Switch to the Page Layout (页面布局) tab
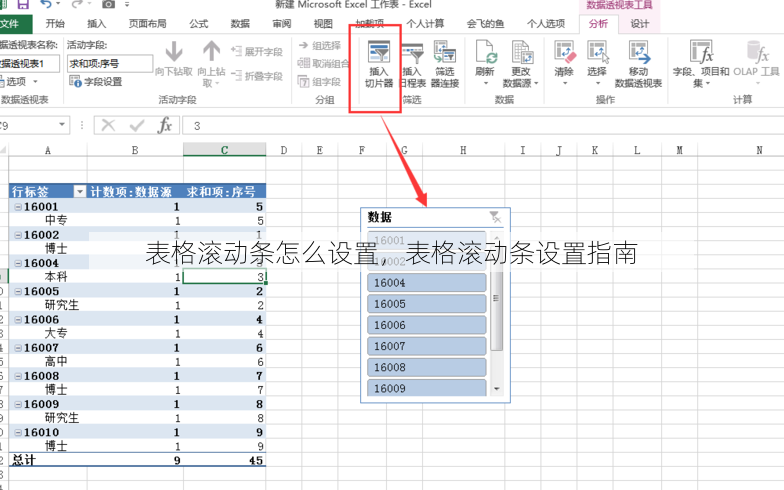This screenshot has height=490, width=784. [147, 24]
